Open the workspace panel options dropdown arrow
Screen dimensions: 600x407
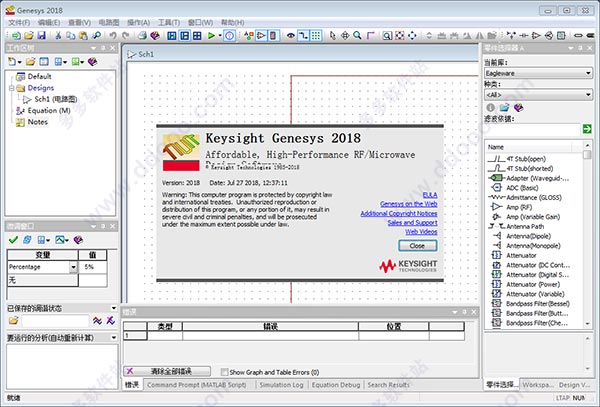pos(94,48)
